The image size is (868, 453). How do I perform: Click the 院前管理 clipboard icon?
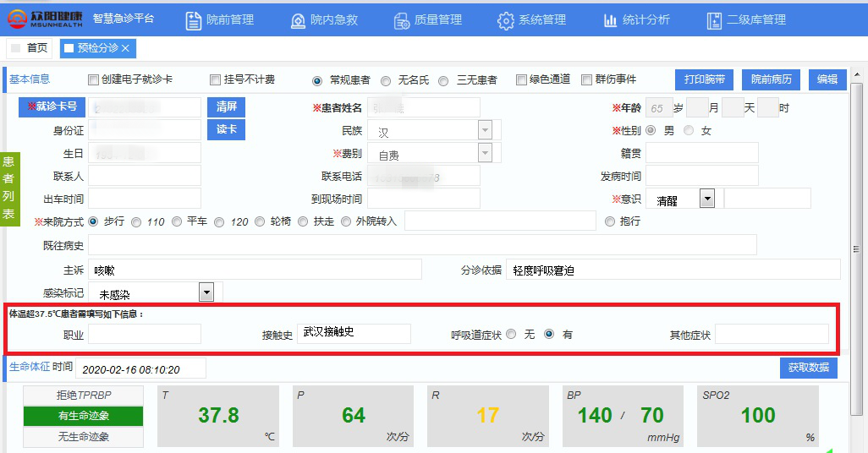coord(193,20)
